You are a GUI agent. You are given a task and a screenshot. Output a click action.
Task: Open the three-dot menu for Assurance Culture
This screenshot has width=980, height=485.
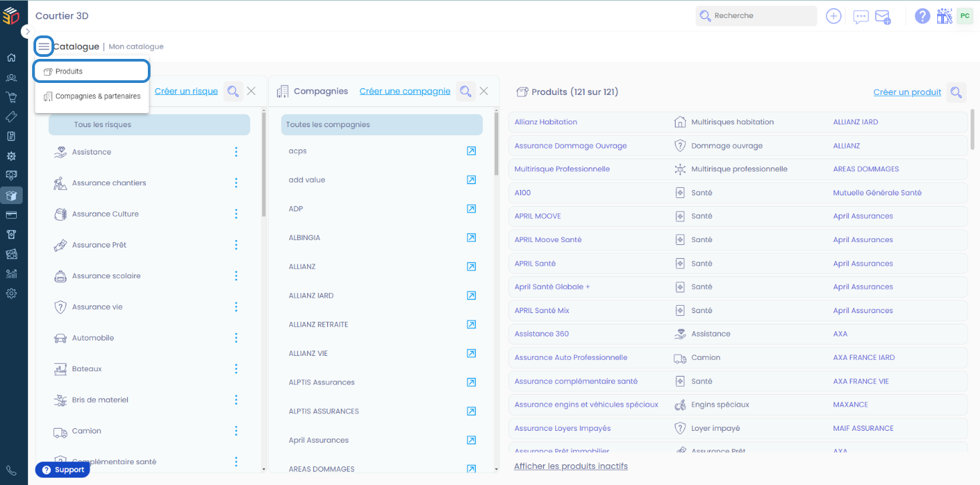pyautogui.click(x=236, y=214)
